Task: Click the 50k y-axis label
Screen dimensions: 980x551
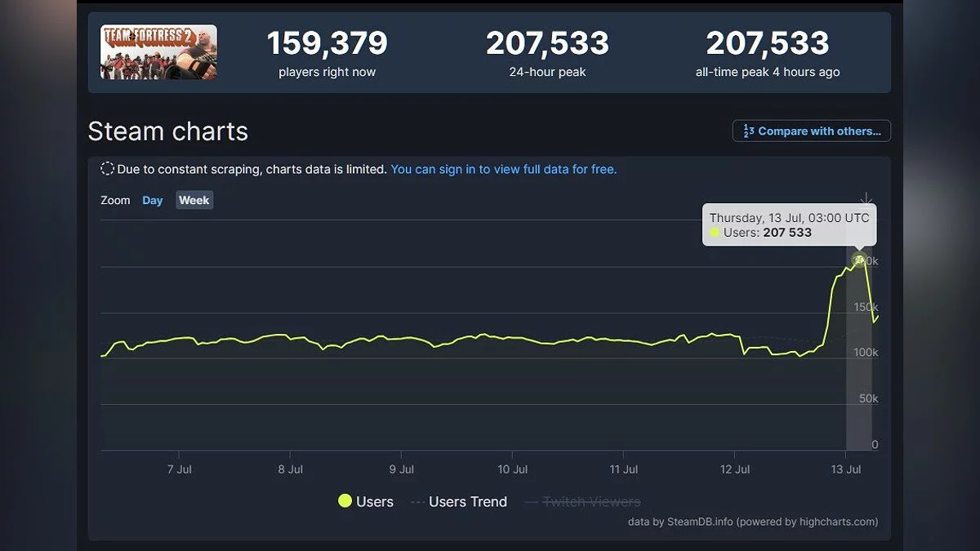Action: [x=868, y=398]
